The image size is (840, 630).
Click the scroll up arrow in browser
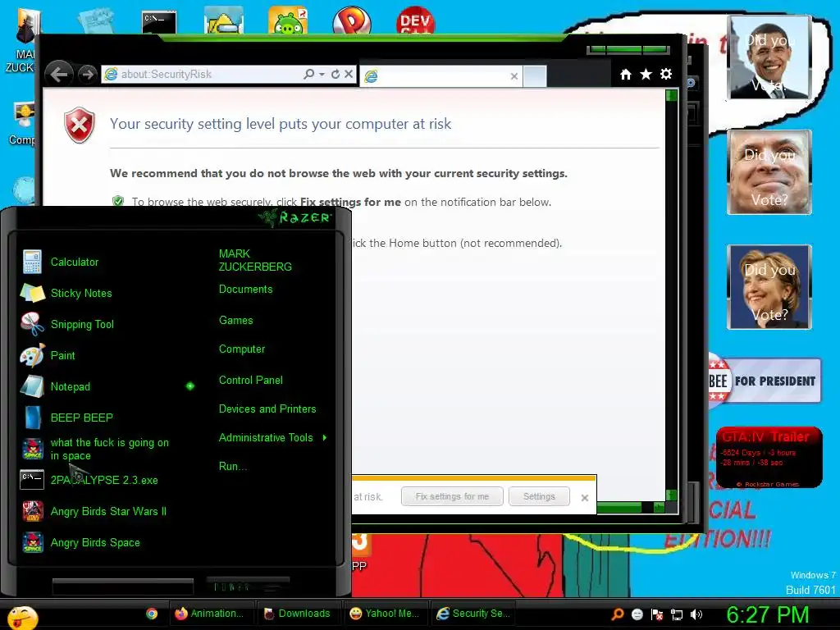click(x=671, y=95)
